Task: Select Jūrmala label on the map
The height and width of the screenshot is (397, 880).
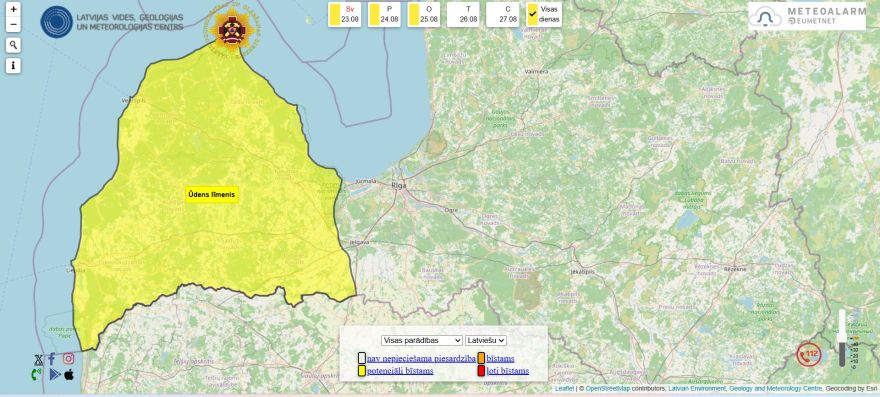Action: [366, 182]
